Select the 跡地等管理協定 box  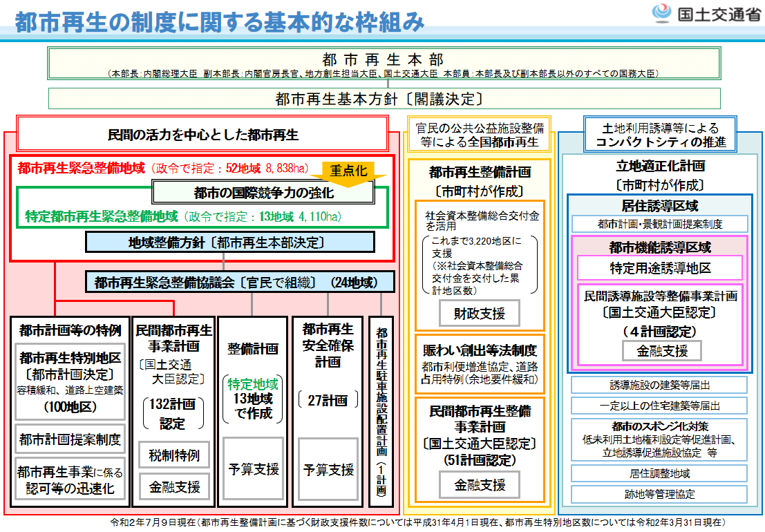coord(659,495)
